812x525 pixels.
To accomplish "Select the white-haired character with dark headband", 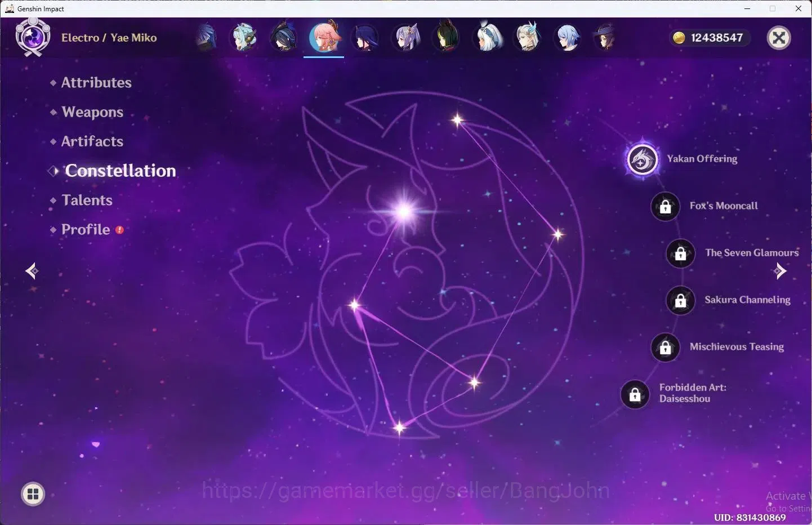I will 487,38.
